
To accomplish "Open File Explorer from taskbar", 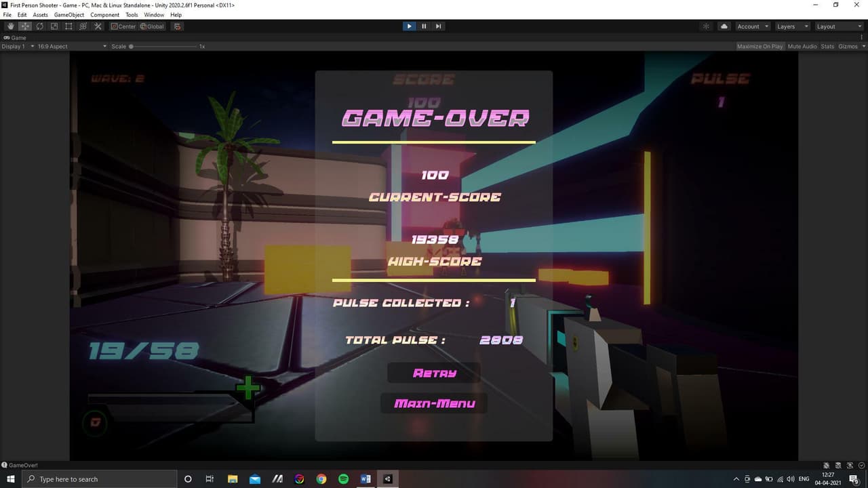I will (233, 479).
